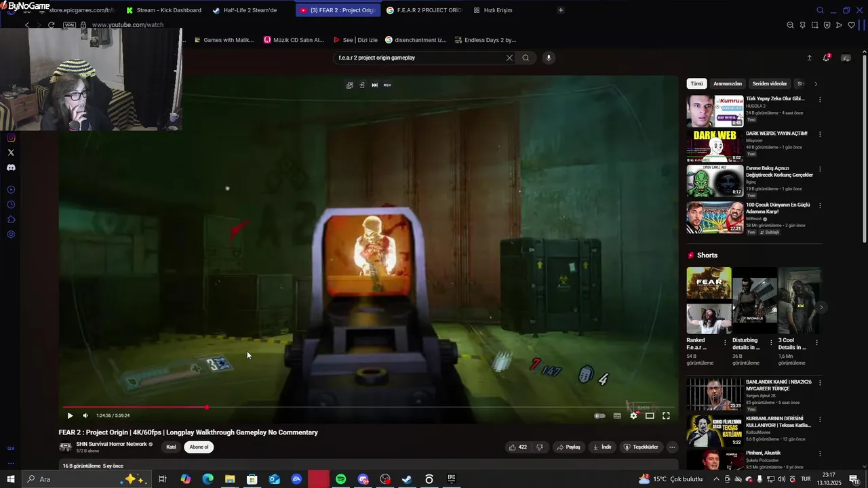
Task: Play the FEAR 2 video
Action: point(70,415)
